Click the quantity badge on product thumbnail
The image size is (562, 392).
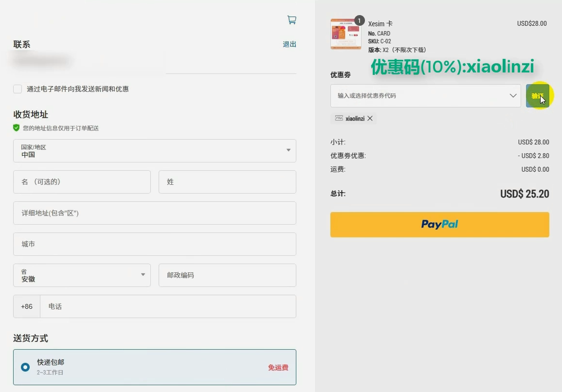coord(359,20)
